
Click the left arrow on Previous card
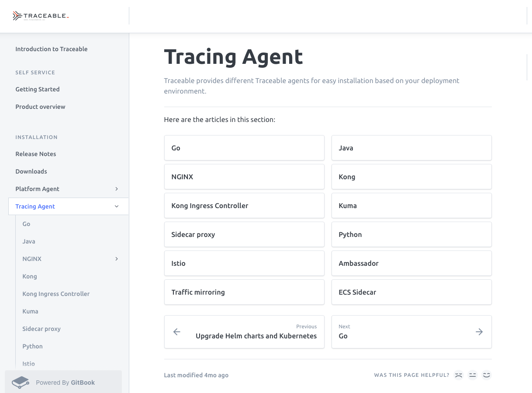[177, 332]
